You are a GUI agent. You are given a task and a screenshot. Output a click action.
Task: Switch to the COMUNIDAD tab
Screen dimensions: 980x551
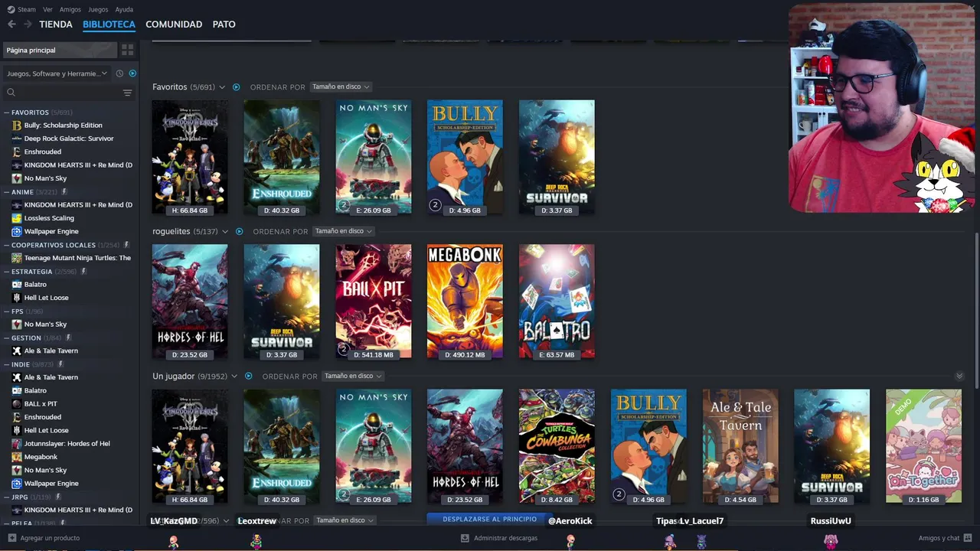[174, 24]
